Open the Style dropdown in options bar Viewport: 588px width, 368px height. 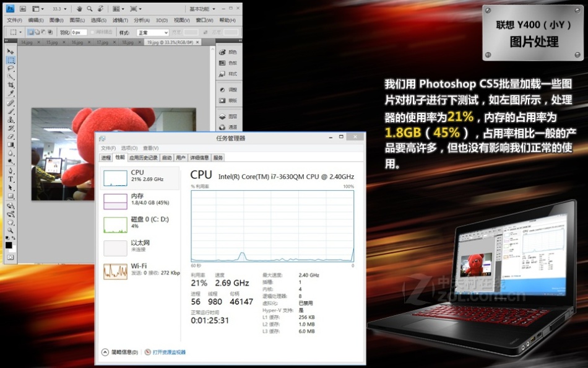click(153, 33)
